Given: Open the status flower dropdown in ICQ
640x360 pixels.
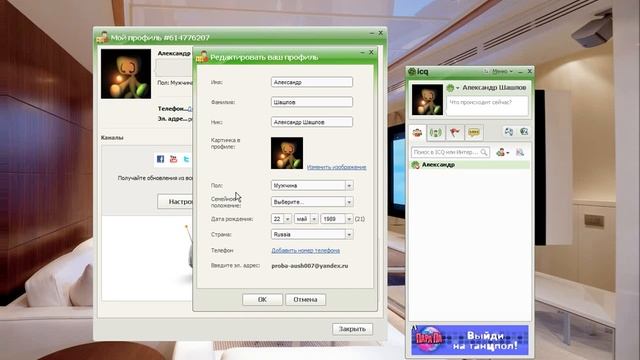Looking at the screenshot, I should (452, 88).
